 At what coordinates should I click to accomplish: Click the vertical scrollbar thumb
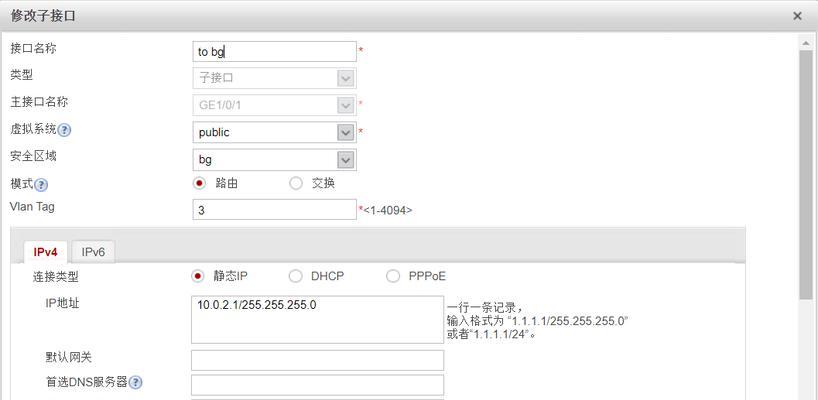[x=805, y=175]
